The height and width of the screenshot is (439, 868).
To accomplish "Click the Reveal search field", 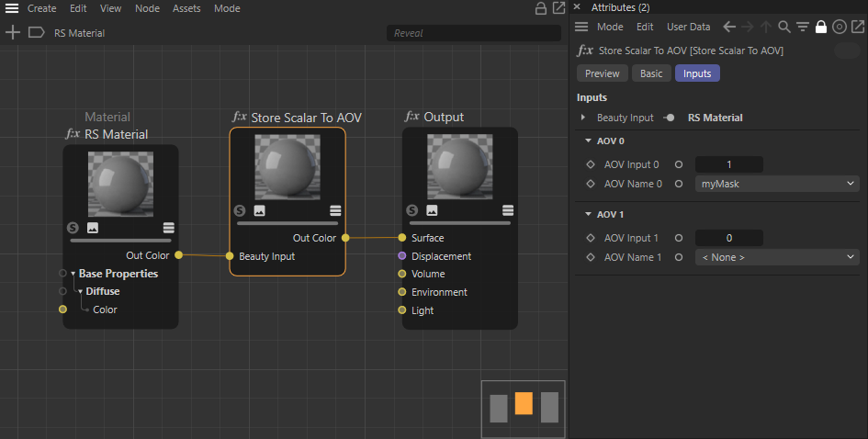I will 473,33.
